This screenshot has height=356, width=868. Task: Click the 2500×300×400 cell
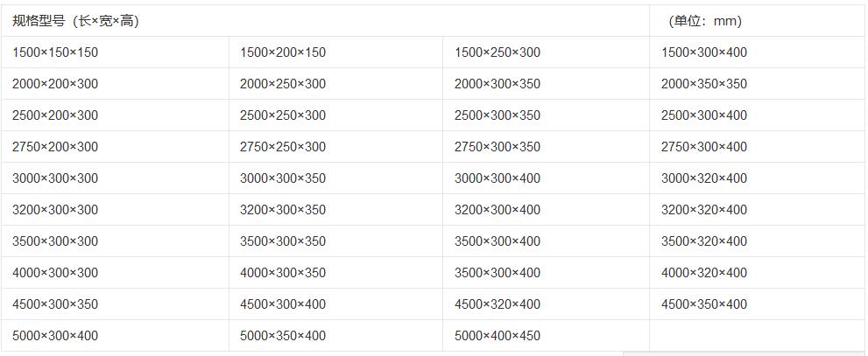704,115
